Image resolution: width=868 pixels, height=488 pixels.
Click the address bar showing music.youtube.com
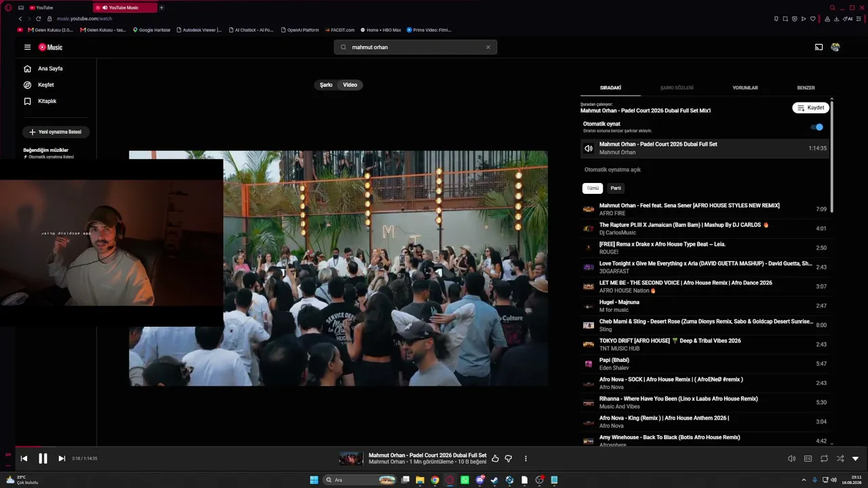[84, 19]
